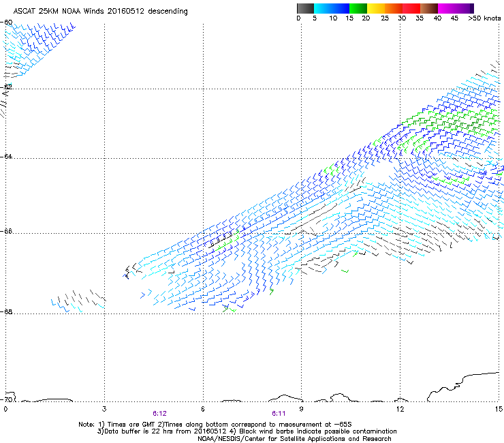Click the '-60' latitude axis label
The height and width of the screenshot is (443, 504).
[6, 22]
